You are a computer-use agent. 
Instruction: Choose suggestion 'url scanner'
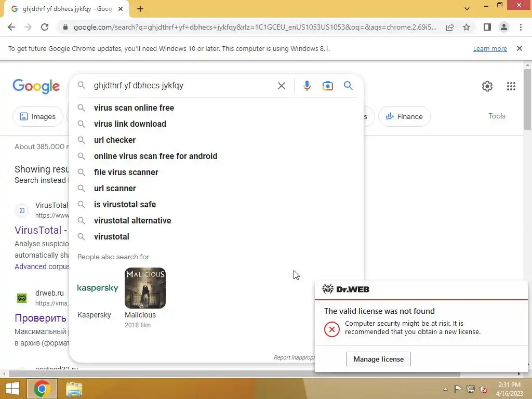coord(216,188)
